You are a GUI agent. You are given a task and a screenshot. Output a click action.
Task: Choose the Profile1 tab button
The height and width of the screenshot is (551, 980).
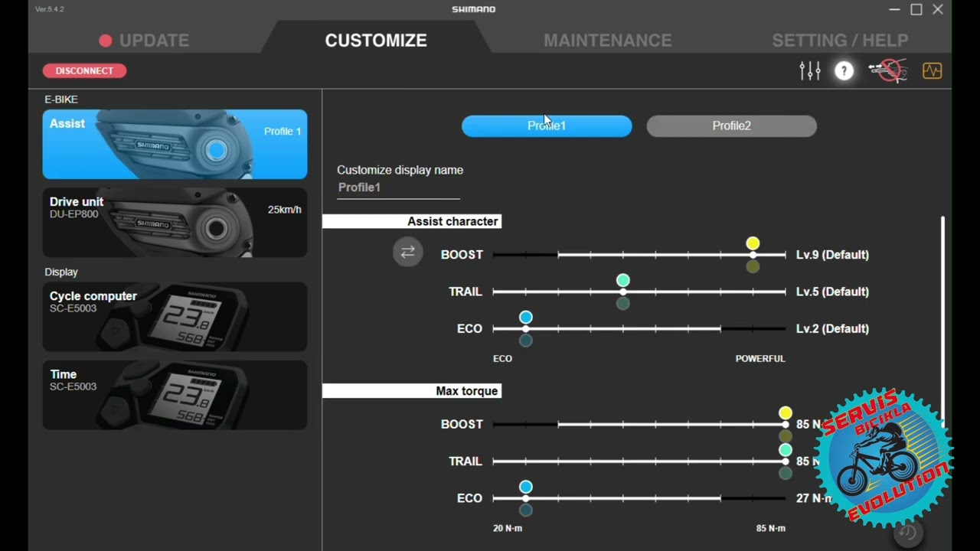547,126
